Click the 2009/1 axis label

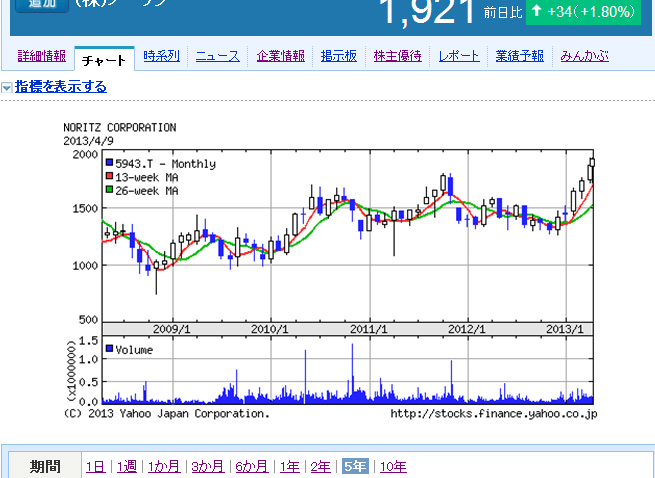[x=172, y=329]
